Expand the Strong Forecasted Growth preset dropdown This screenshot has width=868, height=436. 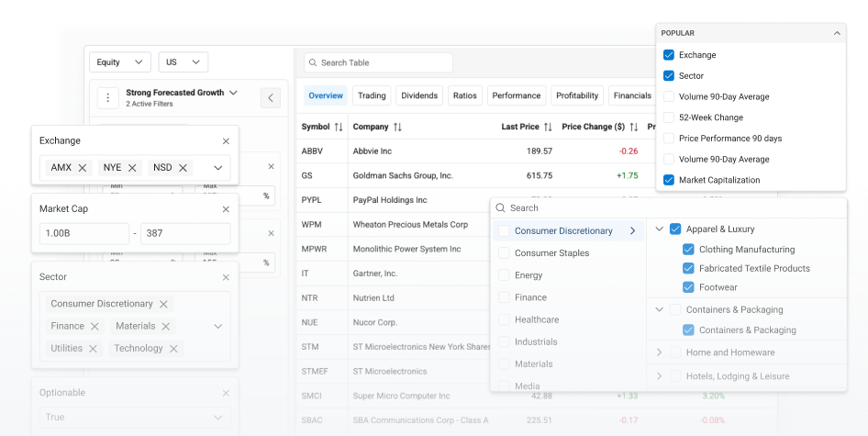tap(233, 93)
